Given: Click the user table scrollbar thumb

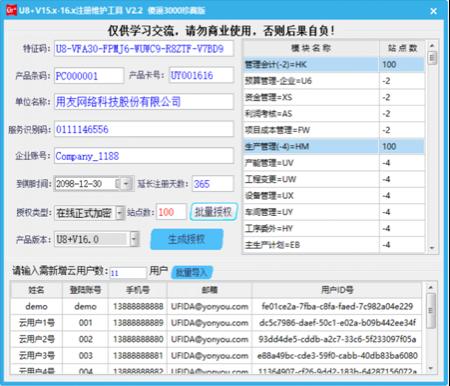Looking at the screenshot, I should pos(430,311).
